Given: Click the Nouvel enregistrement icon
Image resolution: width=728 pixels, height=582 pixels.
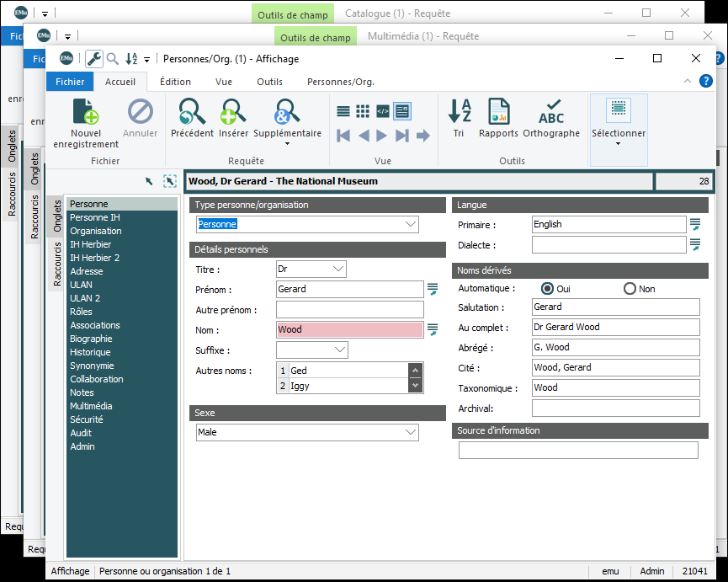Looking at the screenshot, I should tap(85, 111).
